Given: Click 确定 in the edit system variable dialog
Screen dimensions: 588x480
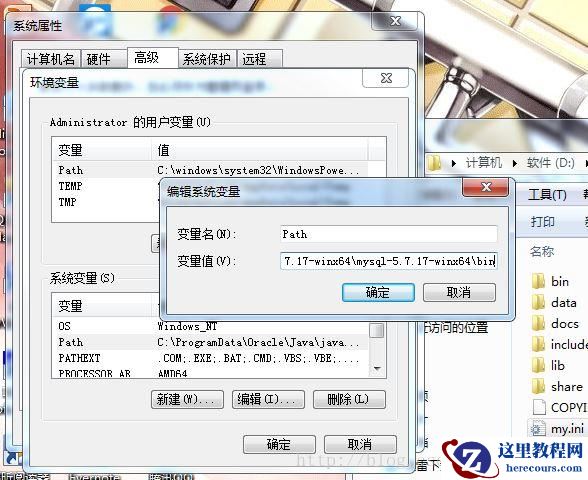Looking at the screenshot, I should tap(378, 292).
